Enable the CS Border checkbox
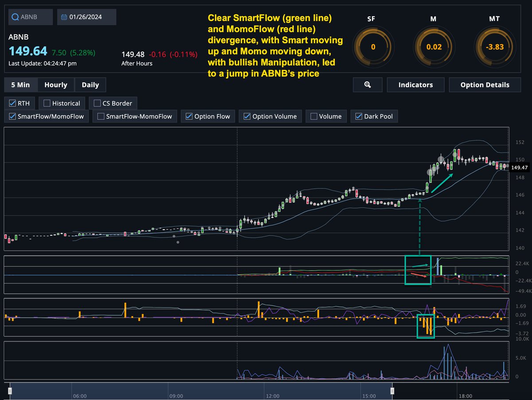The width and height of the screenshot is (532, 400). tap(98, 103)
